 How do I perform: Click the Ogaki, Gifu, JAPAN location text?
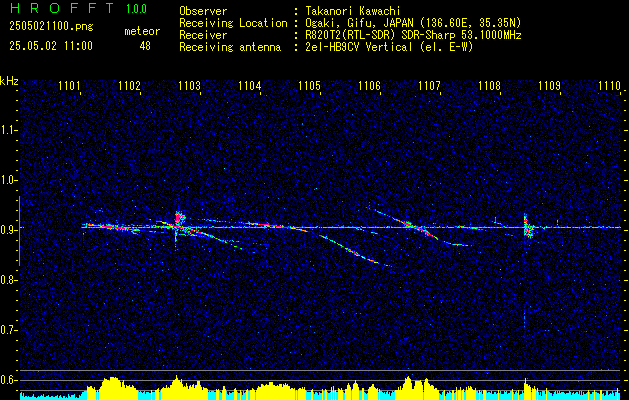pyautogui.click(x=413, y=23)
